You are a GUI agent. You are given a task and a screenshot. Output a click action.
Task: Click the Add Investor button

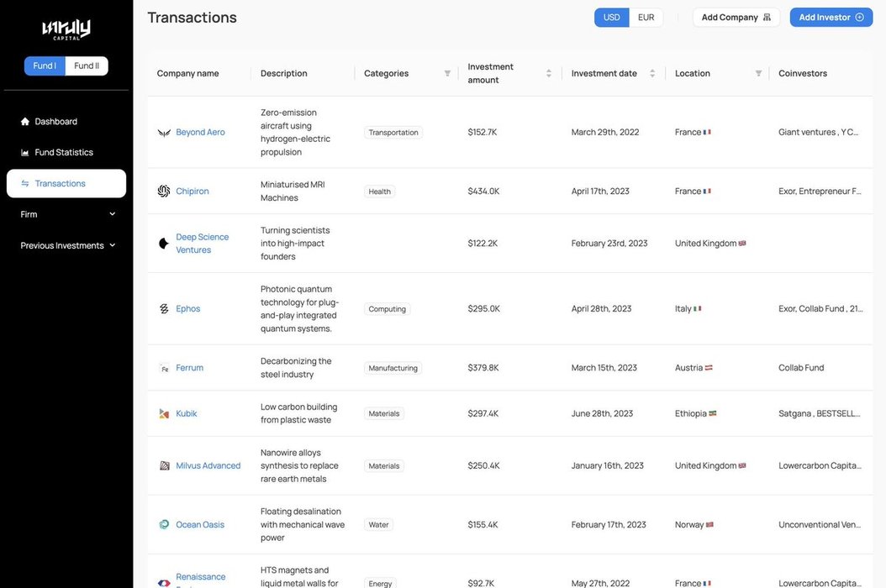coord(831,18)
